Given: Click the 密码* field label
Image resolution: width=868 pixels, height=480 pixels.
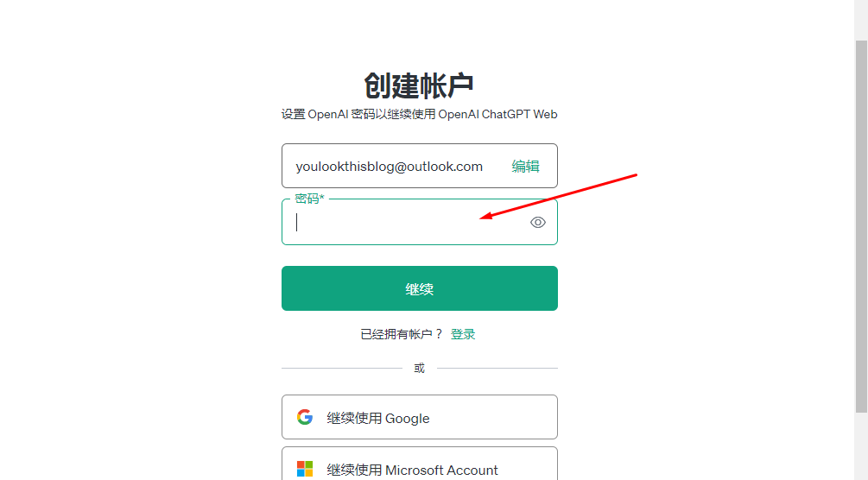Looking at the screenshot, I should click(309, 199).
